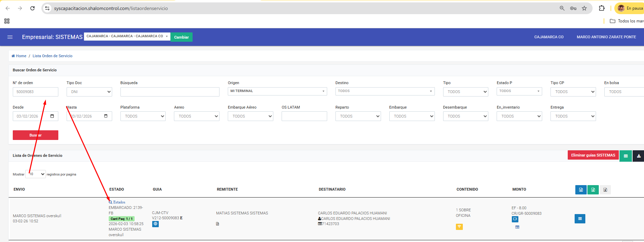Click the N° de orden input field

[x=36, y=92]
